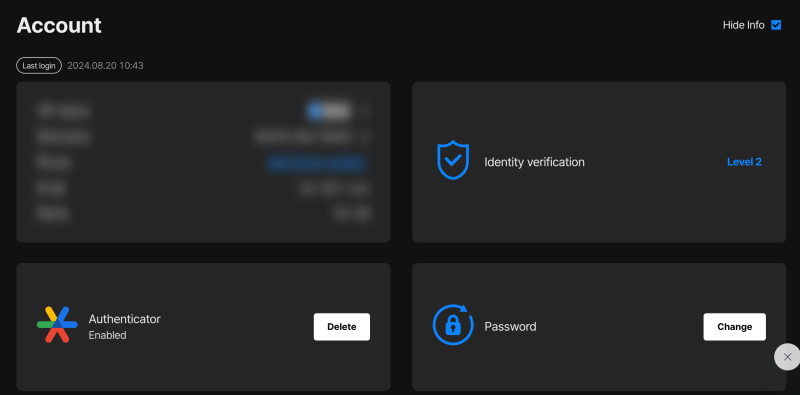Click the Authenticator label

pyautogui.click(x=124, y=319)
